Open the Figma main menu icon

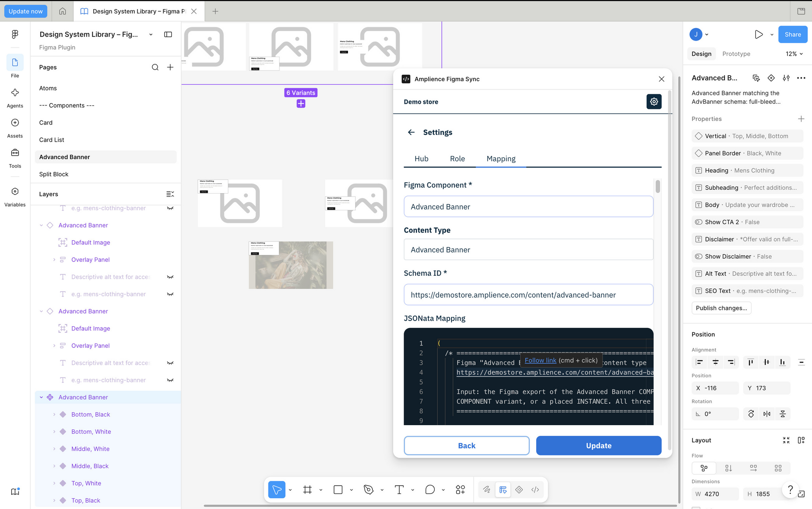(15, 34)
